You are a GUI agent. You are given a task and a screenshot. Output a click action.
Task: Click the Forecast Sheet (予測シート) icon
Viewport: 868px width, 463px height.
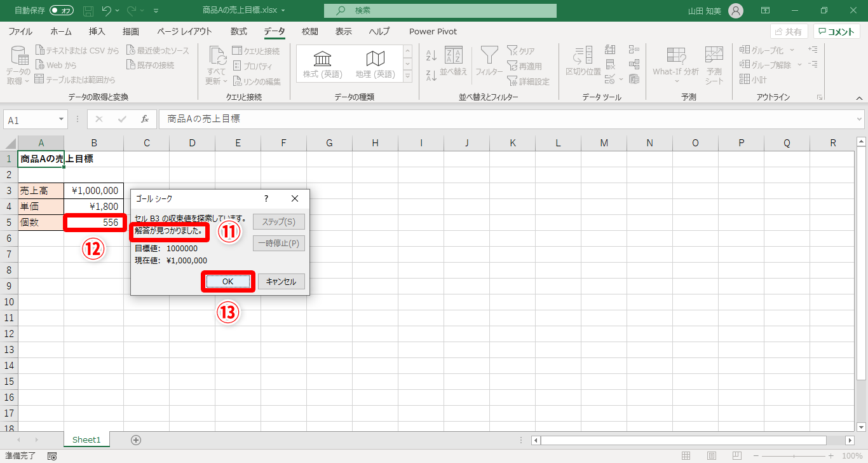714,56
